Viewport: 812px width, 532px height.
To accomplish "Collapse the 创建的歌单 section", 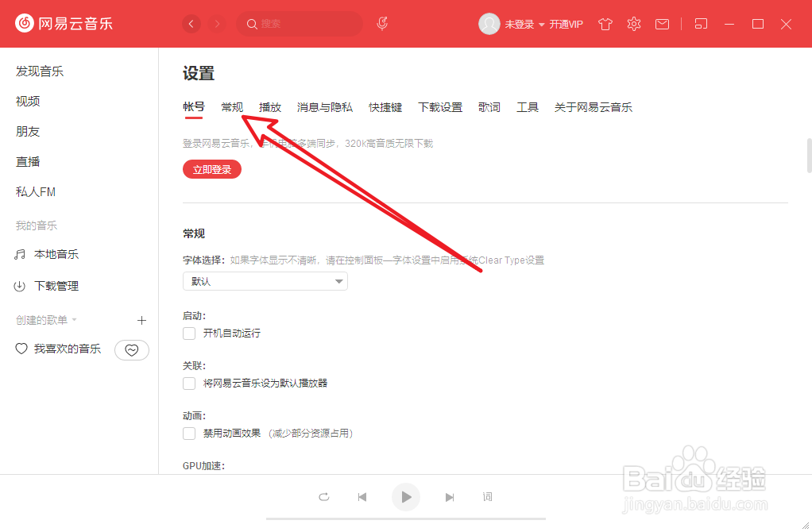I will [46, 320].
